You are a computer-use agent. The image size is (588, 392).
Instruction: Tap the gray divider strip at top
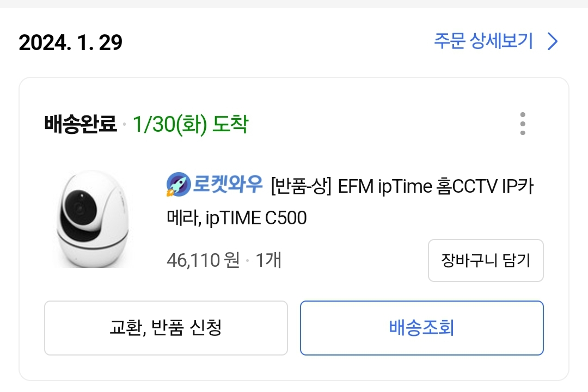294,4
